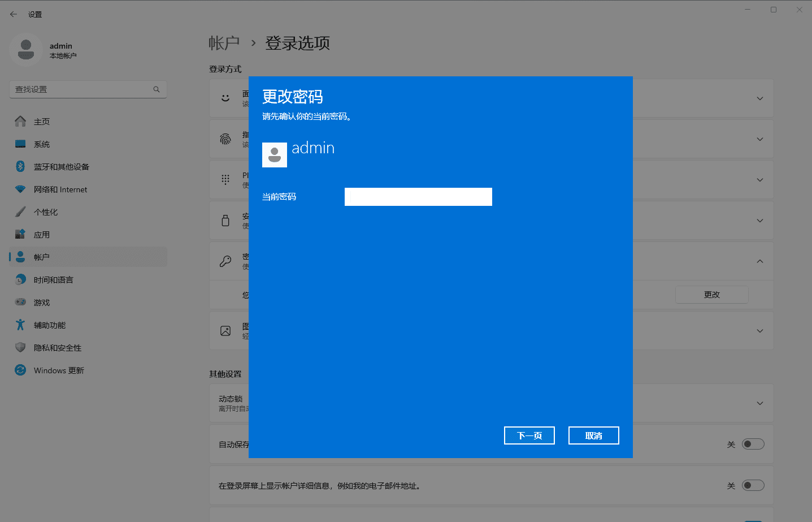Expand the security key row chevron
This screenshot has height=522, width=812.
coord(760,221)
